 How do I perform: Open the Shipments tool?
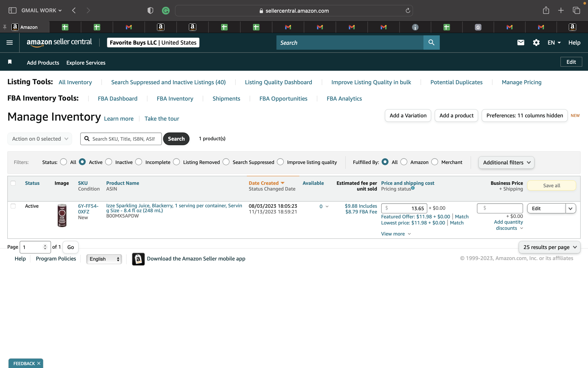[x=226, y=99]
